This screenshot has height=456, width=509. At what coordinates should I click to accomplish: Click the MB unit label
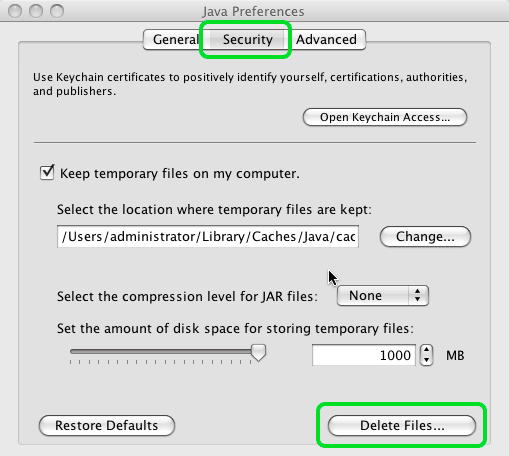(455, 355)
